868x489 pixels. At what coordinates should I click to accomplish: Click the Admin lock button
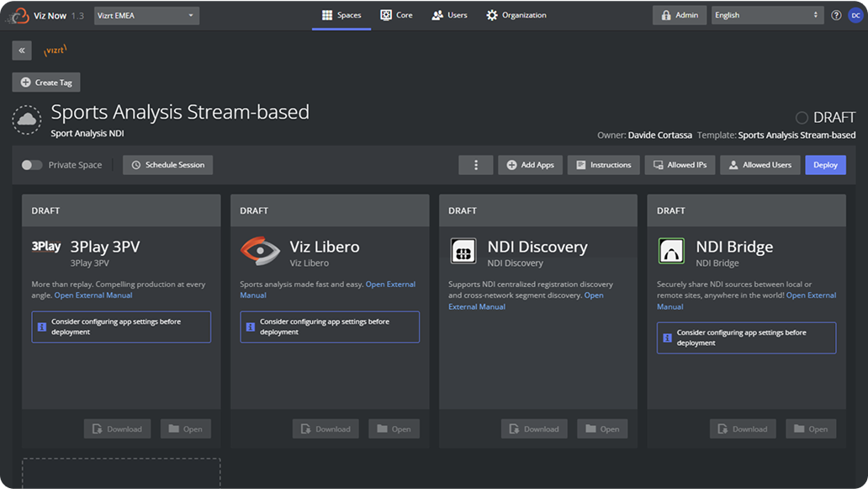coord(680,15)
